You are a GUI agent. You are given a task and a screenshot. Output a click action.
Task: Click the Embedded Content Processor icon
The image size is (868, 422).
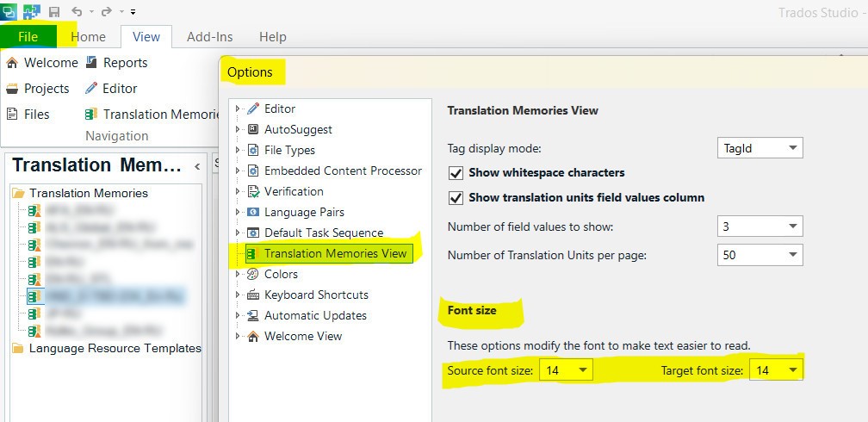(x=253, y=171)
